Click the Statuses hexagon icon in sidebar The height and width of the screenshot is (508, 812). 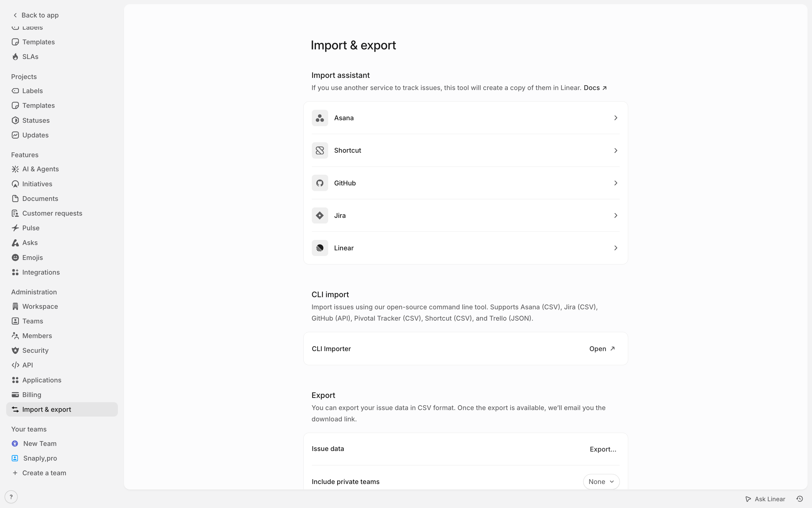coord(15,120)
